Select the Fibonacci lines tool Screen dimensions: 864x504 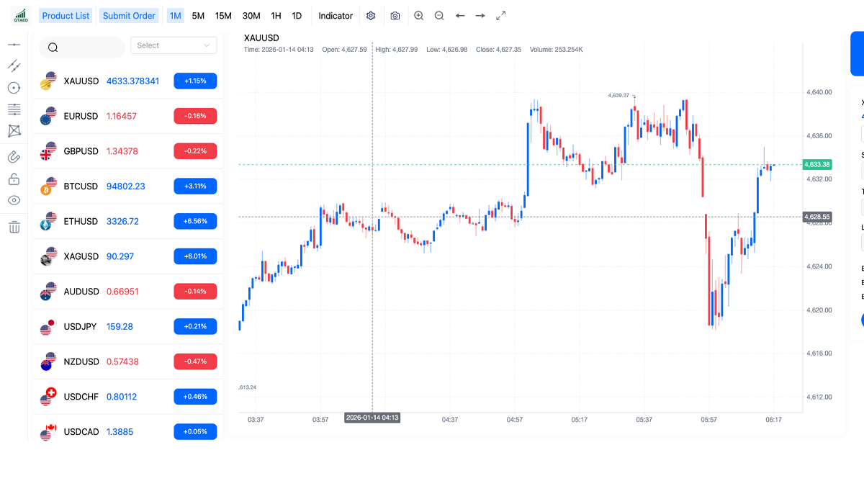click(14, 109)
